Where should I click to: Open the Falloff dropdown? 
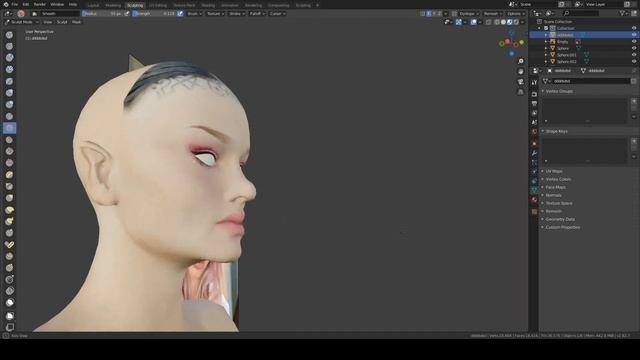[257, 13]
